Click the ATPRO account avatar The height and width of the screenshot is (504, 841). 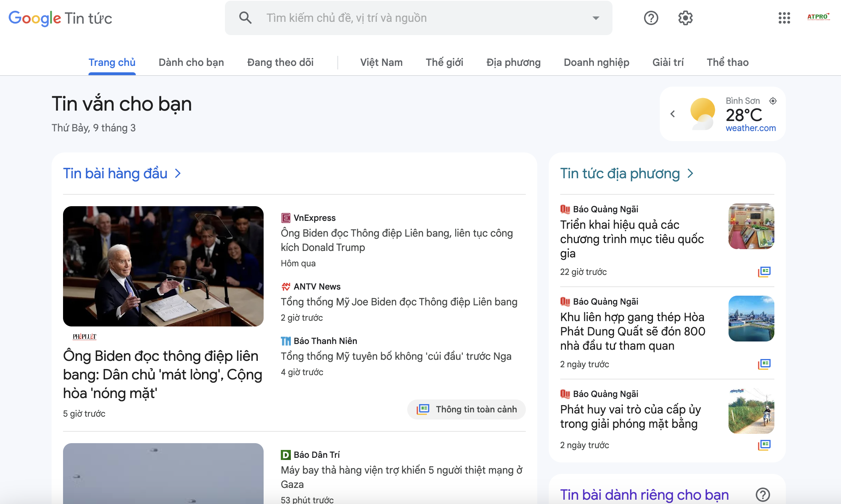(818, 17)
